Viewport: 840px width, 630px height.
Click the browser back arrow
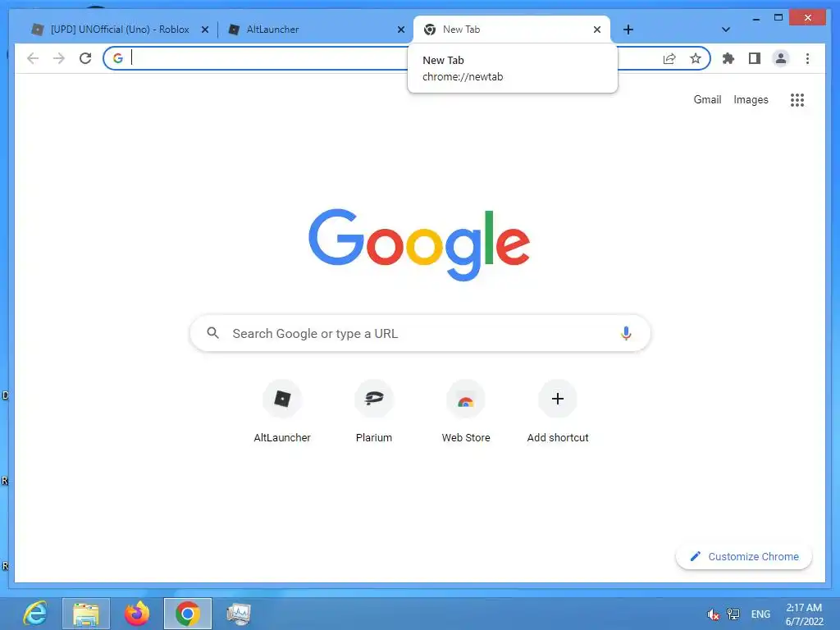click(33, 58)
